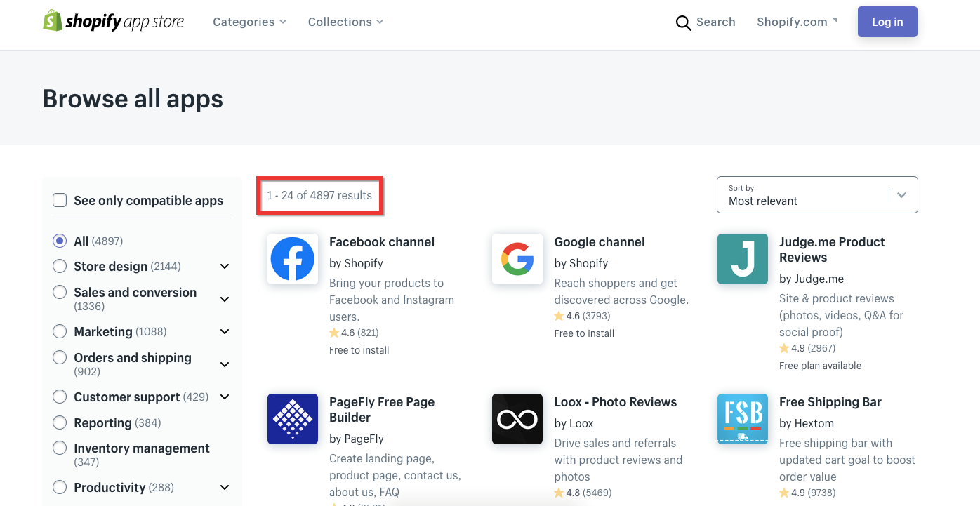Open the PageFly app icon
Viewport: 980px width, 506px height.
point(293,419)
